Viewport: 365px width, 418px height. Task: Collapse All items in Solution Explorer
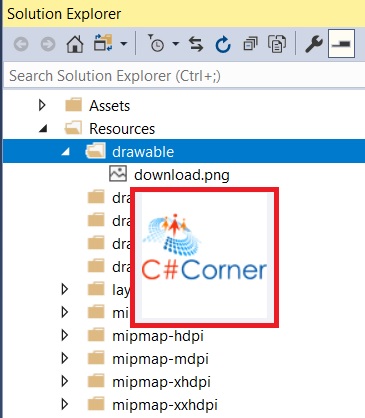[250, 44]
